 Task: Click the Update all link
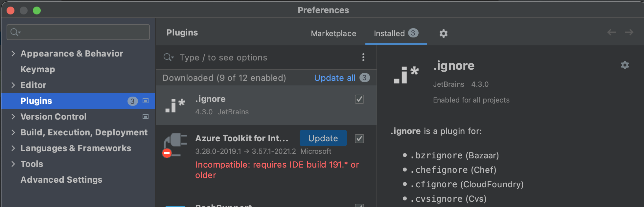click(335, 78)
